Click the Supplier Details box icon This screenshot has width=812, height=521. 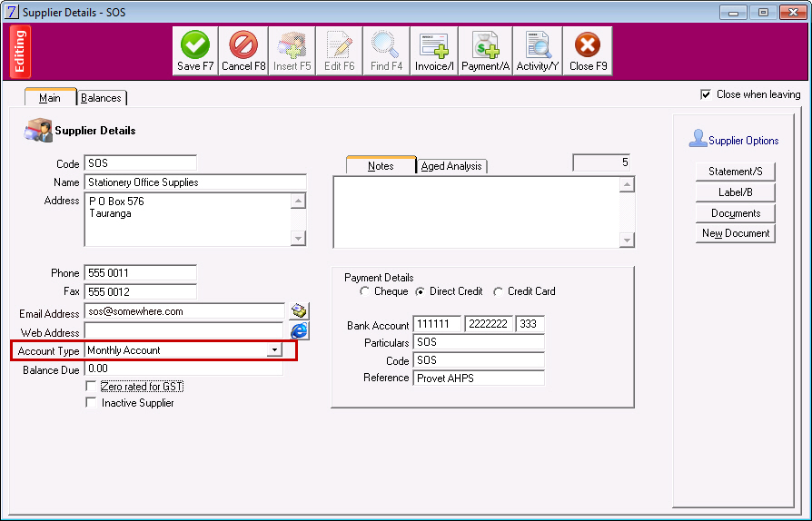[38, 131]
